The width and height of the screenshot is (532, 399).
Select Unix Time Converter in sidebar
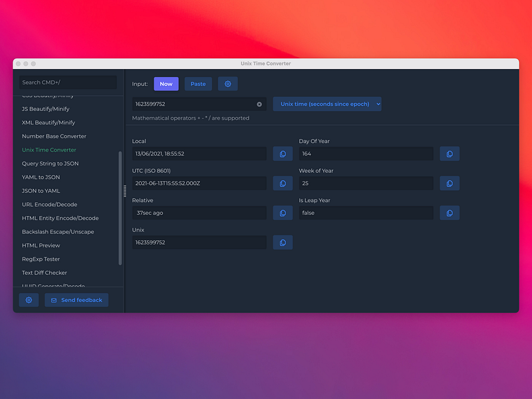[x=49, y=150]
